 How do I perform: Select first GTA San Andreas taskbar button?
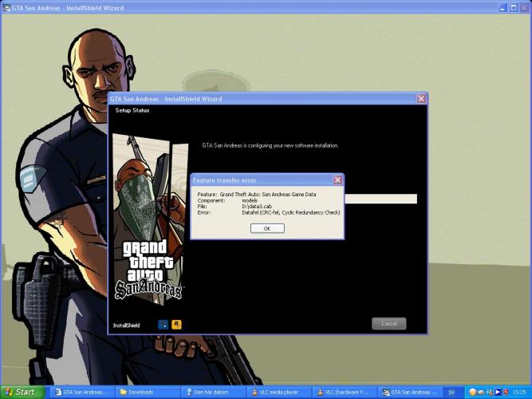[82, 393]
